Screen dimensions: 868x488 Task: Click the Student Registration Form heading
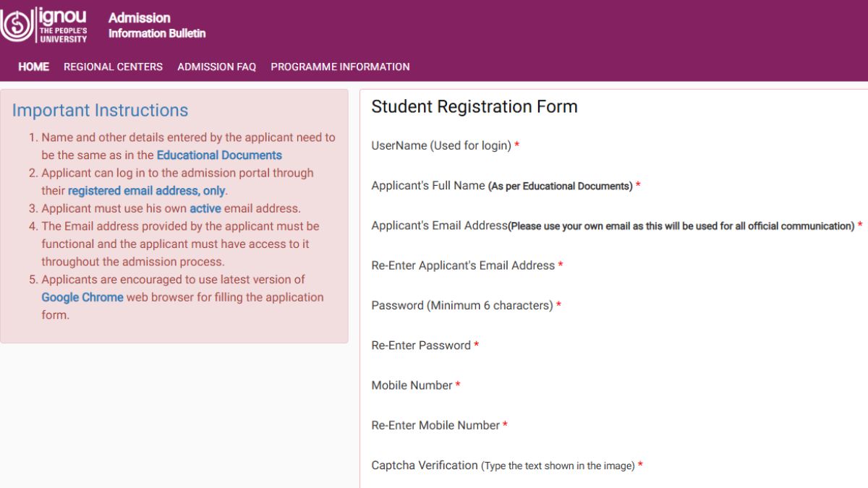[x=475, y=106]
